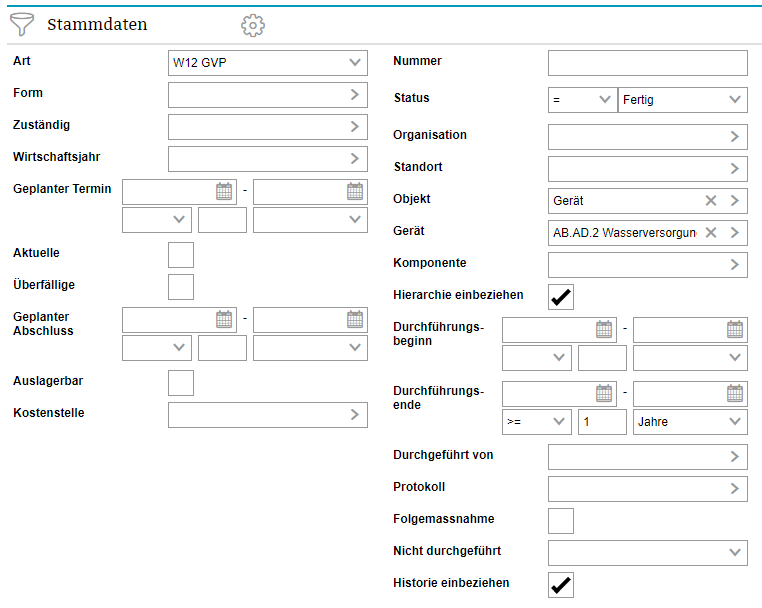Viewport: 762px width, 608px height.
Task: Open calendar for Geplanter Termin end date
Action: coord(355,191)
